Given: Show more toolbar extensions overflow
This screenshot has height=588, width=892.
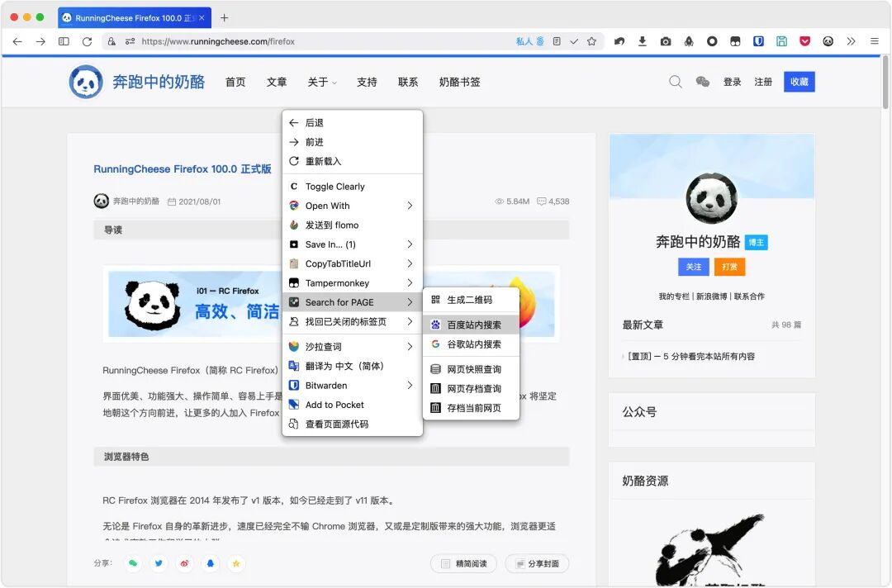Looking at the screenshot, I should [x=851, y=41].
